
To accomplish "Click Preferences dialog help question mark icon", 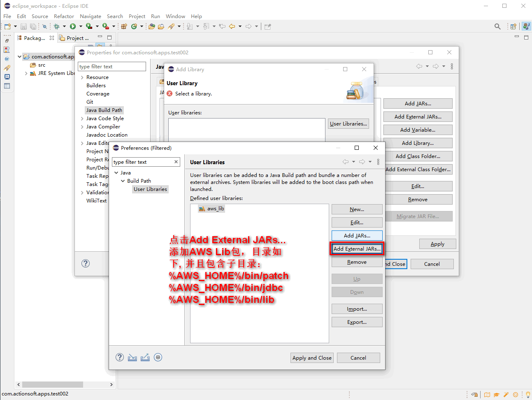I will pos(120,357).
